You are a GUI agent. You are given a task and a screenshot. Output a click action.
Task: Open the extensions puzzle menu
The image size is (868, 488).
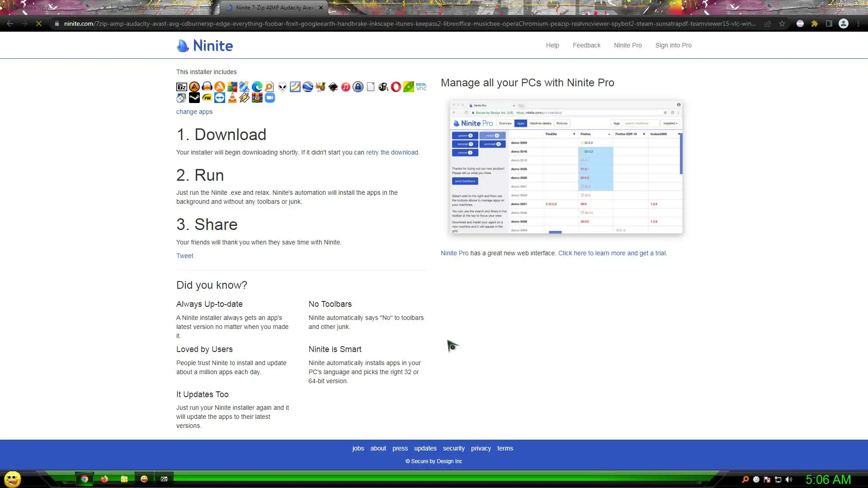pyautogui.click(x=815, y=23)
